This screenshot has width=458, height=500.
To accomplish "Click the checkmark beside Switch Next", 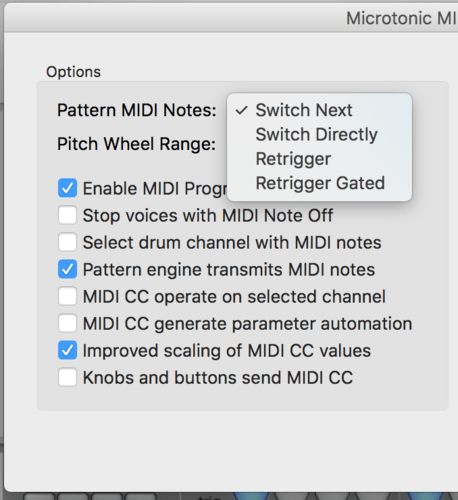I will [x=242, y=110].
